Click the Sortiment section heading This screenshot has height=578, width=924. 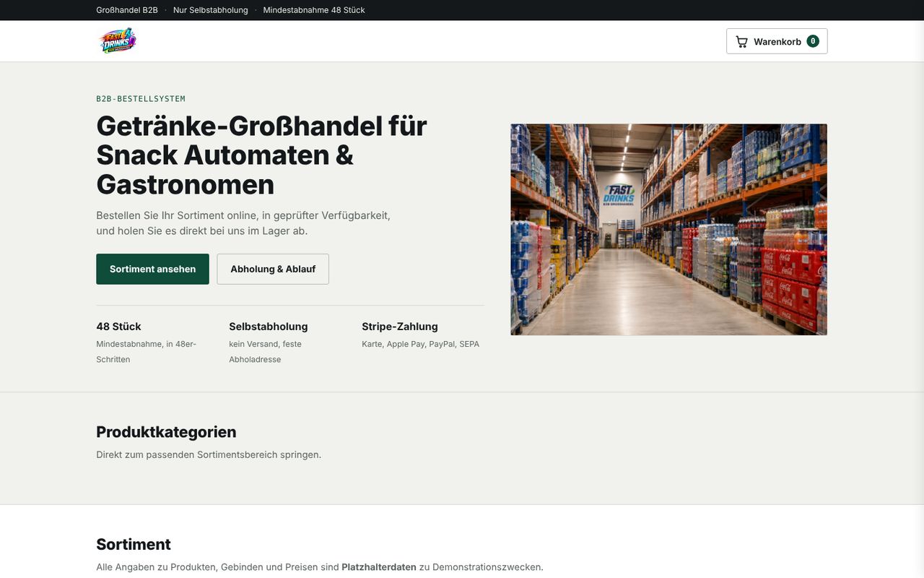click(134, 545)
